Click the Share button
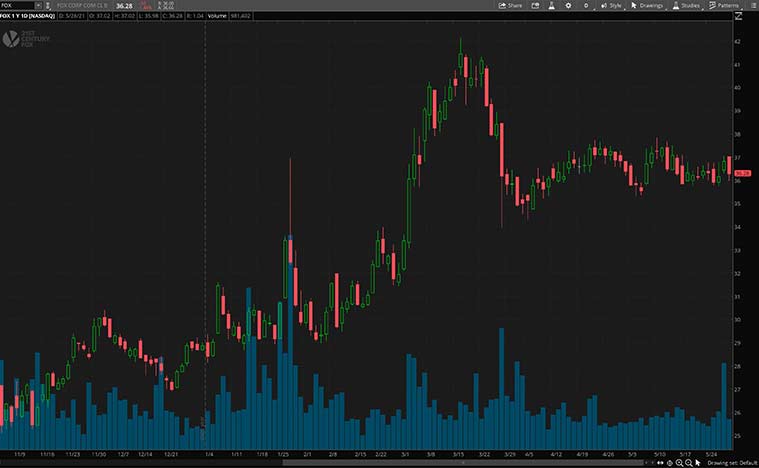This screenshot has width=759, height=468. click(510, 5)
